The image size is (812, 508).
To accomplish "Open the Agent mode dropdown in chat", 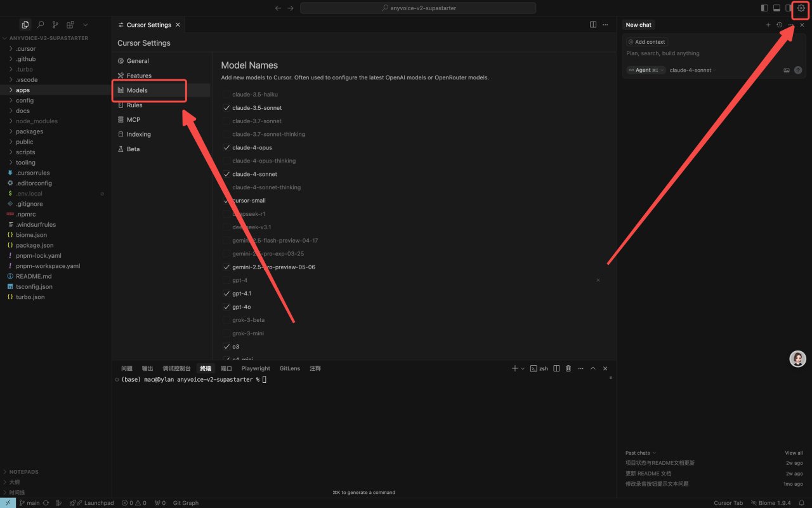I will [646, 70].
